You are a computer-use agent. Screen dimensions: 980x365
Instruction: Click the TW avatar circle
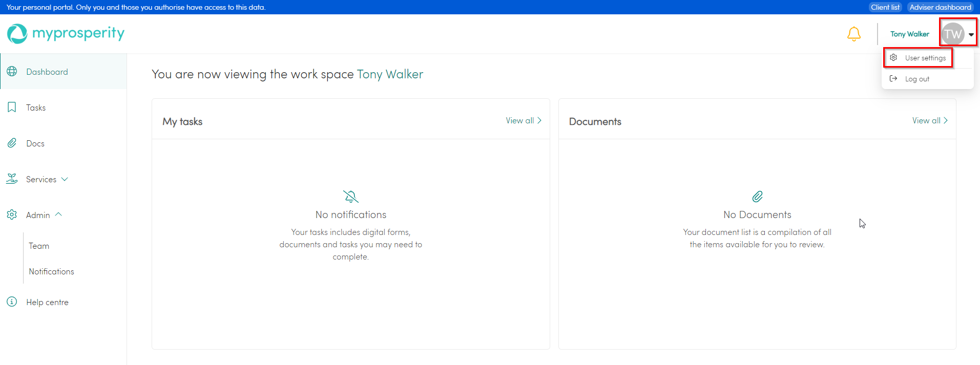coord(952,34)
